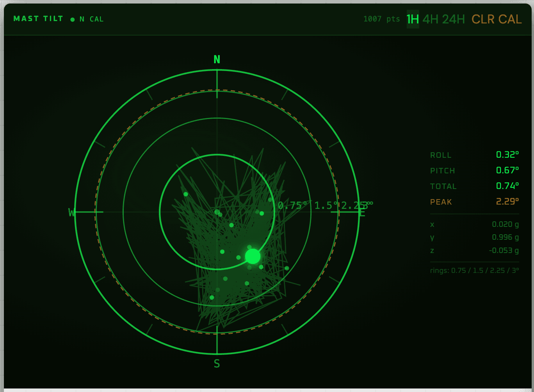Clear history with the CLR button
This screenshot has height=392, width=534.
click(x=484, y=19)
